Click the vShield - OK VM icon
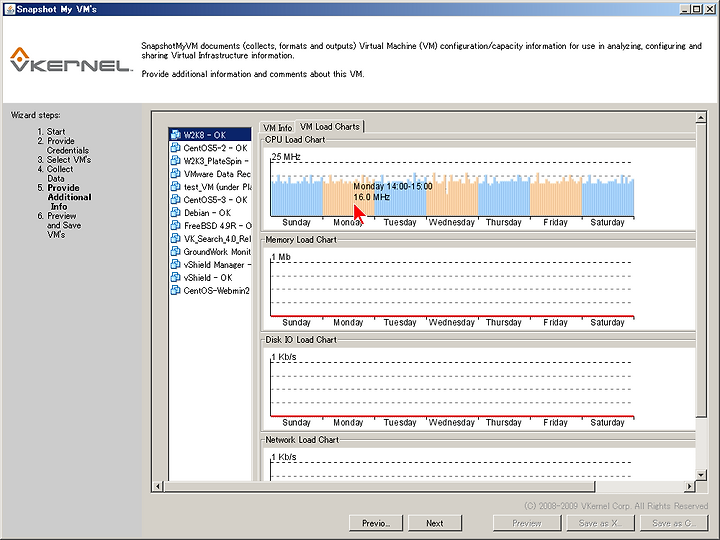 click(x=175, y=277)
